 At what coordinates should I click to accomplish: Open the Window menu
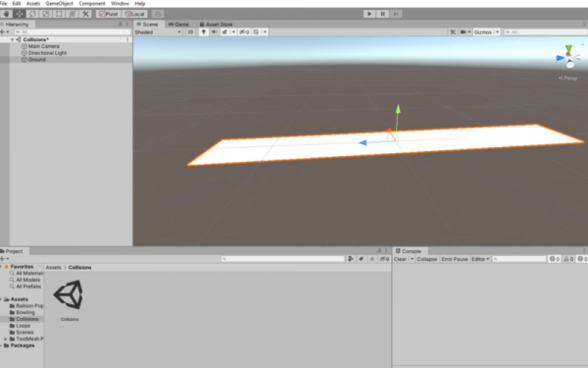120,3
